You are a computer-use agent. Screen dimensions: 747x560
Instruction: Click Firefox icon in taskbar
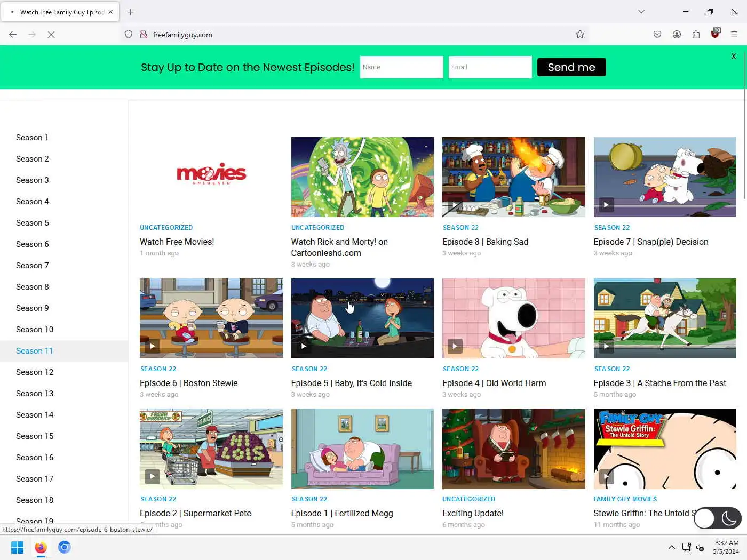pyautogui.click(x=41, y=547)
